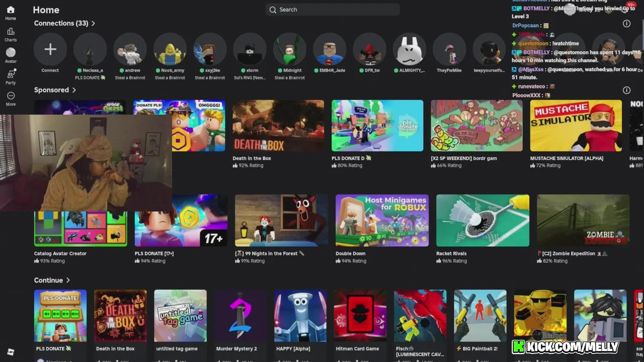The image size is (644, 362).
Task: Click the Double Down title text
Action: [x=351, y=253]
